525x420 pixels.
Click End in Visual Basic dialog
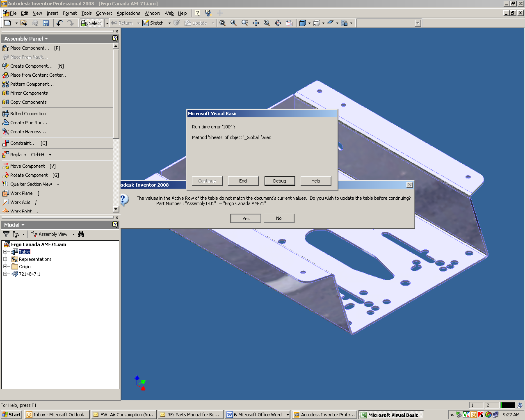pyautogui.click(x=243, y=181)
